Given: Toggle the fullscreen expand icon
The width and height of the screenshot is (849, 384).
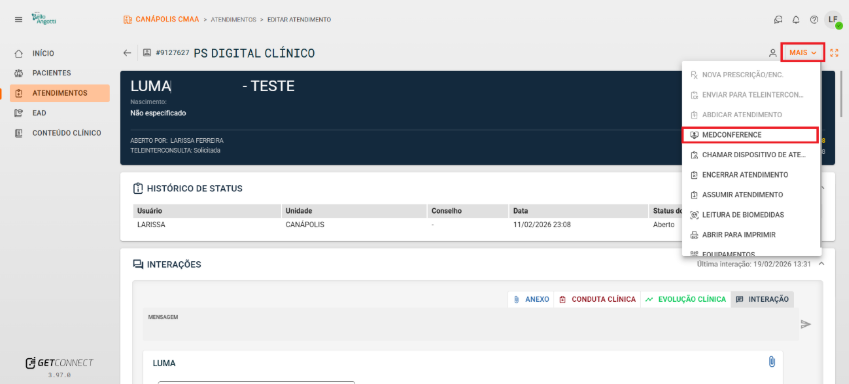Looking at the screenshot, I should point(834,53).
